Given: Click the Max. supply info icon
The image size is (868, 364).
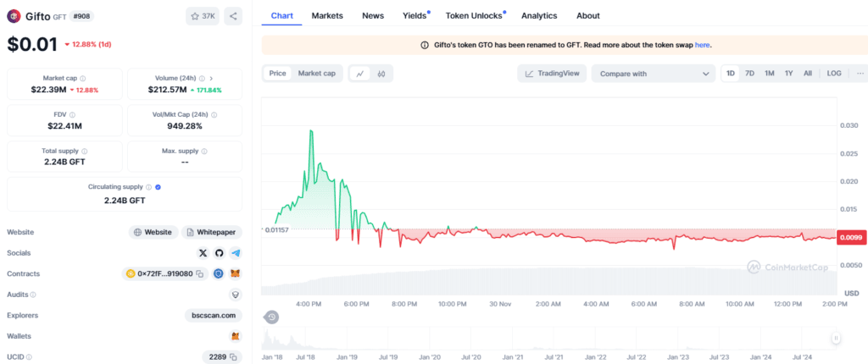Looking at the screenshot, I should tap(204, 151).
